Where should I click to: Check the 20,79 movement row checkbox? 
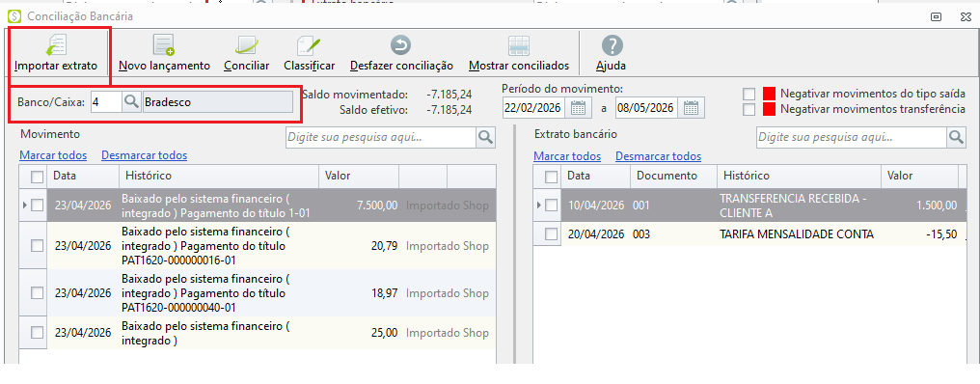tap(38, 246)
